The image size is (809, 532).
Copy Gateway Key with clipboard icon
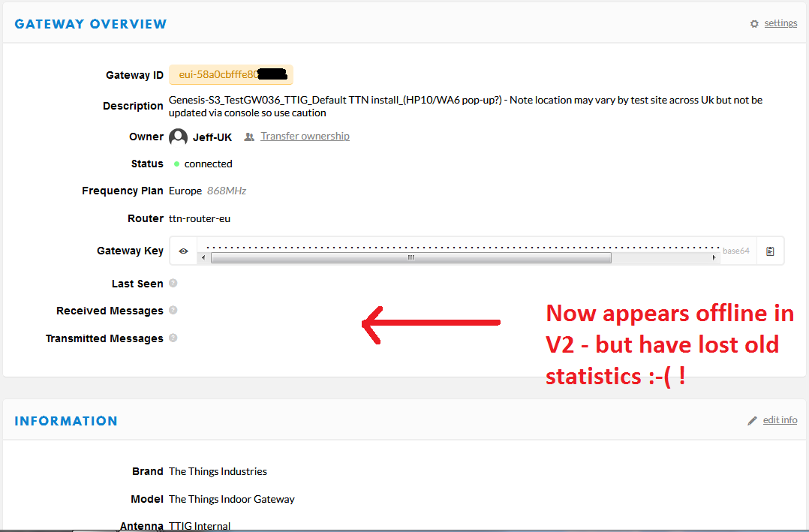pos(770,251)
